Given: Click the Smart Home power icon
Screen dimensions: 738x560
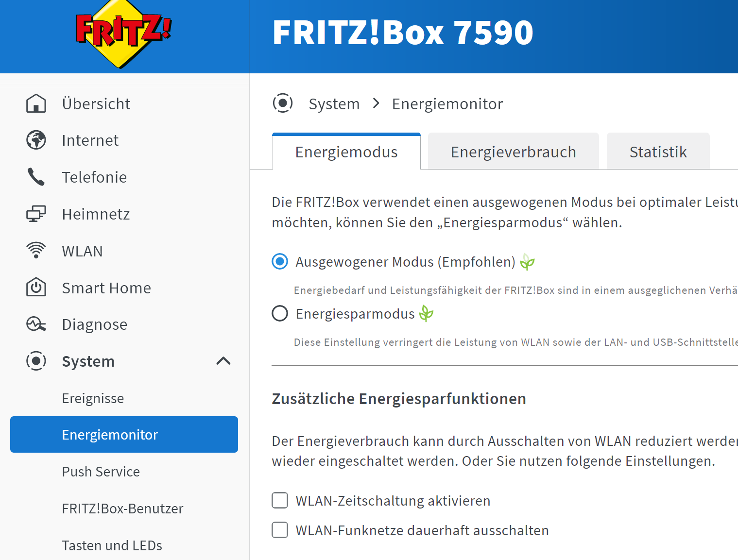Looking at the screenshot, I should (36, 287).
